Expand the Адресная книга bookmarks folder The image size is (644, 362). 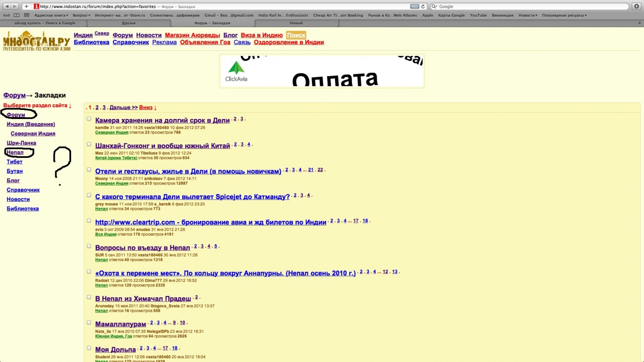(51, 15)
